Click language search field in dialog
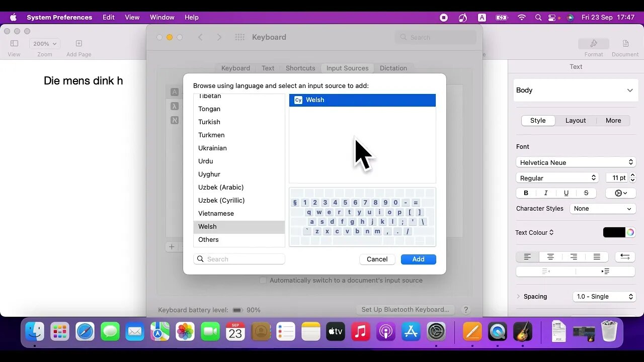The width and height of the screenshot is (644, 362). pos(239,259)
